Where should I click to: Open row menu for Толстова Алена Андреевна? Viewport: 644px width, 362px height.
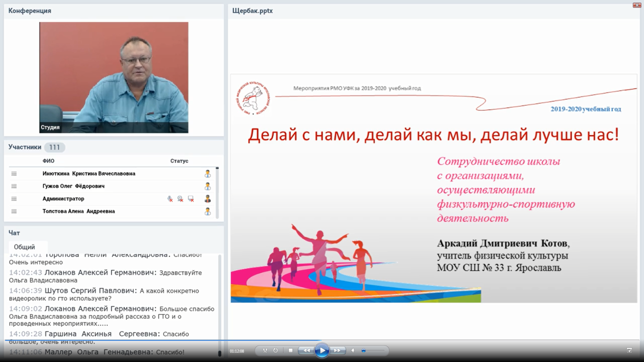point(14,212)
